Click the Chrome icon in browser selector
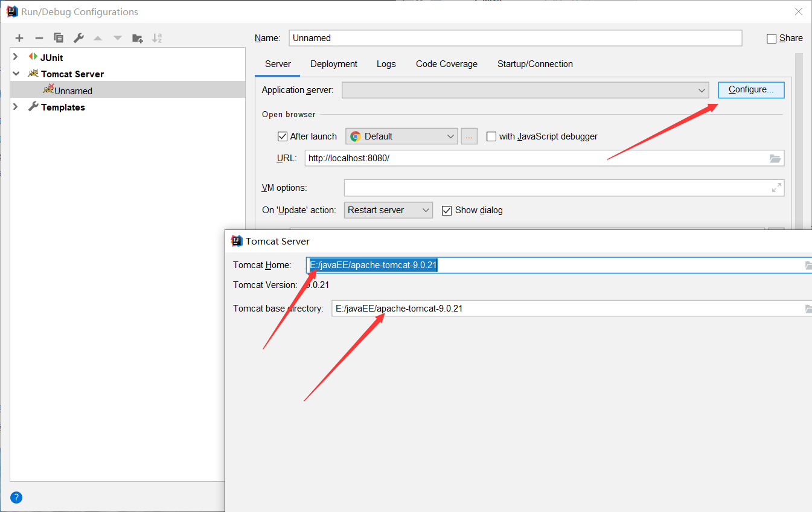This screenshot has width=812, height=512. click(x=356, y=136)
